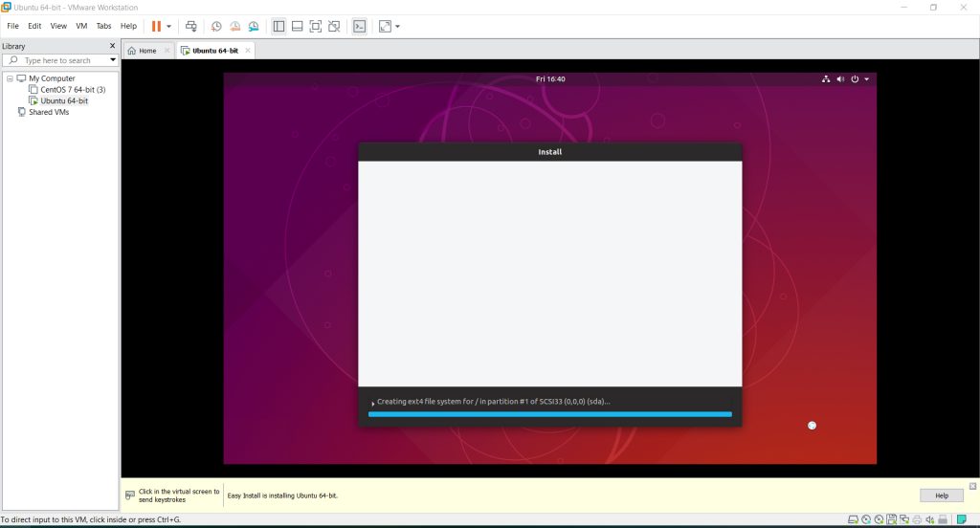Select CentOS 7 64-bit (3) in library
Viewport: 980px width, 528px height.
click(x=73, y=89)
